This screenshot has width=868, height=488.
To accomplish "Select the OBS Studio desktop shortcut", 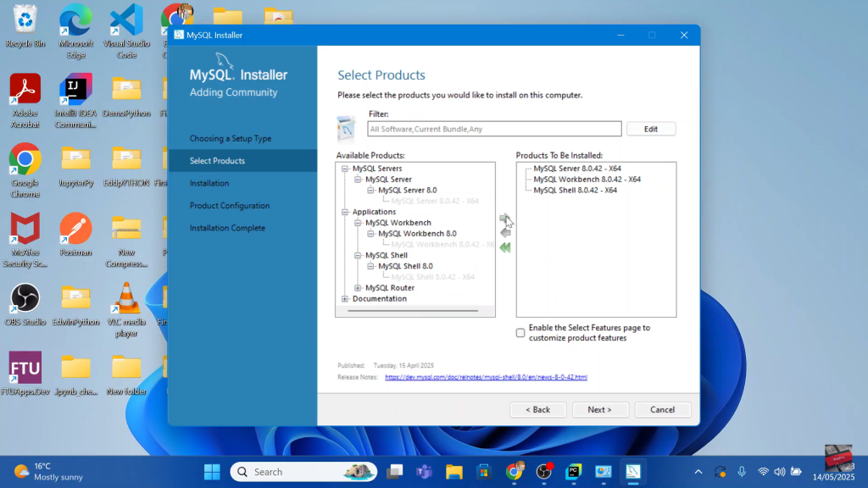I will (x=25, y=305).
